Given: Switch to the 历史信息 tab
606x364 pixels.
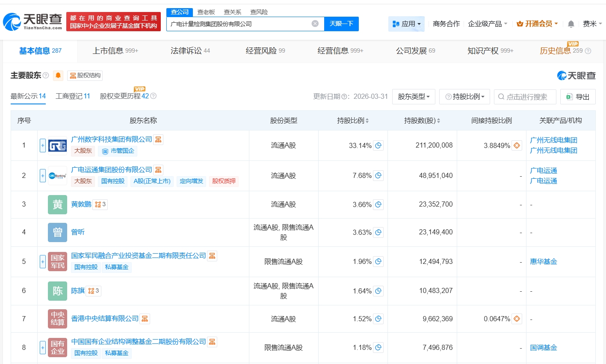Looking at the screenshot, I should 561,51.
